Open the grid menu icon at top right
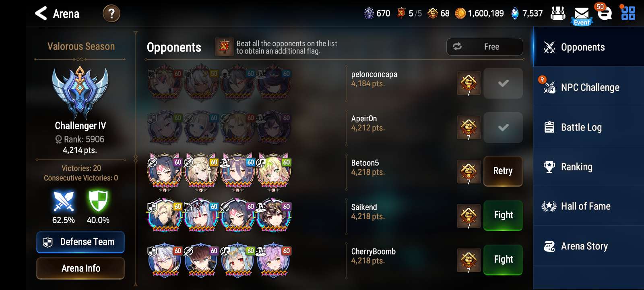 [x=628, y=13]
